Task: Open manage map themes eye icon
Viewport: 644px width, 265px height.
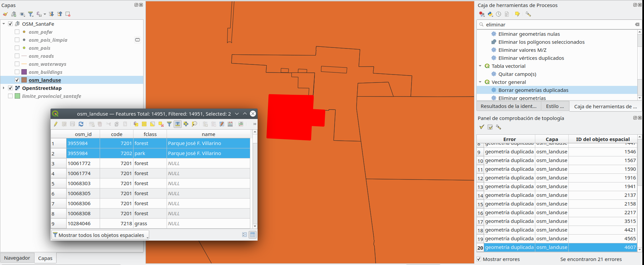Action: click(22, 14)
